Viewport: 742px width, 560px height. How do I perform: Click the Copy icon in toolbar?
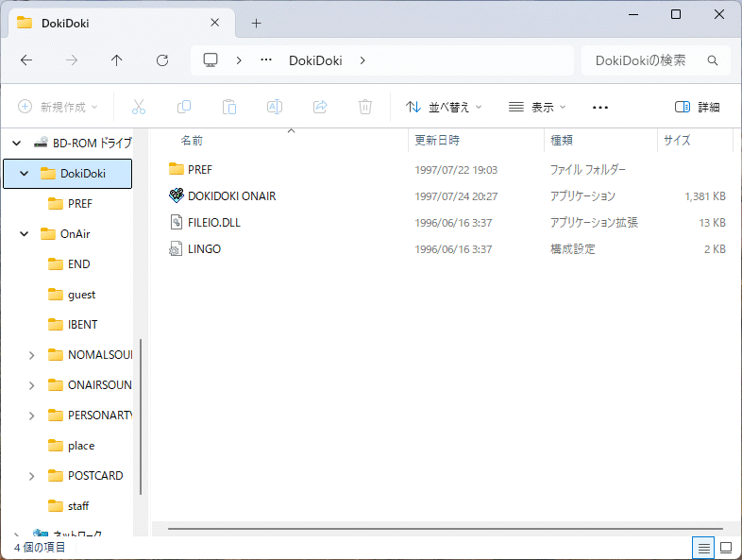tap(183, 107)
